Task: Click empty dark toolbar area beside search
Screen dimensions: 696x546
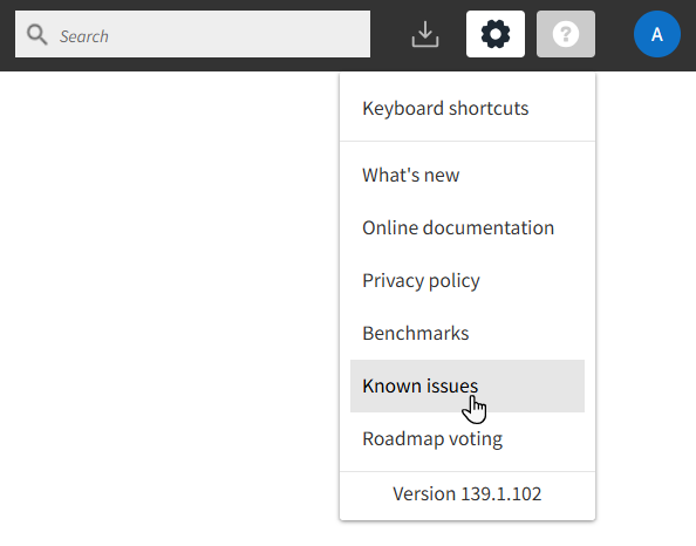Action: coord(390,35)
